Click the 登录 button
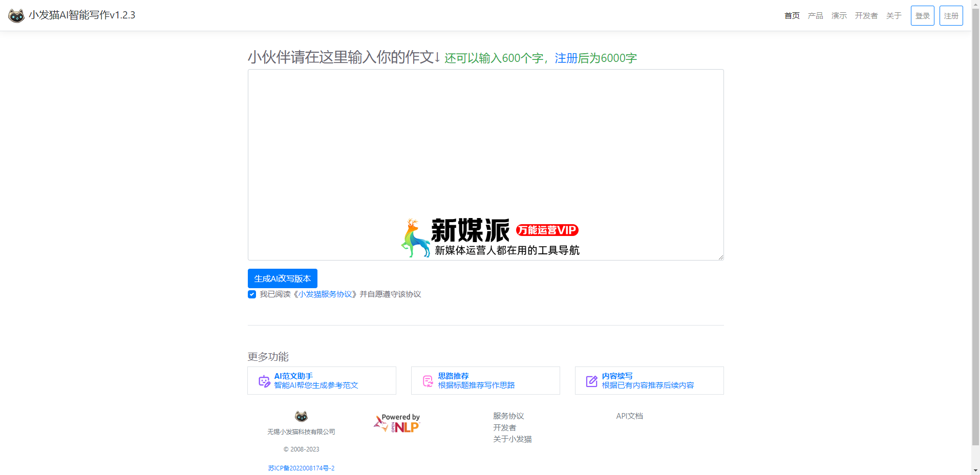Screen dimensions: 980x475 coord(923,16)
